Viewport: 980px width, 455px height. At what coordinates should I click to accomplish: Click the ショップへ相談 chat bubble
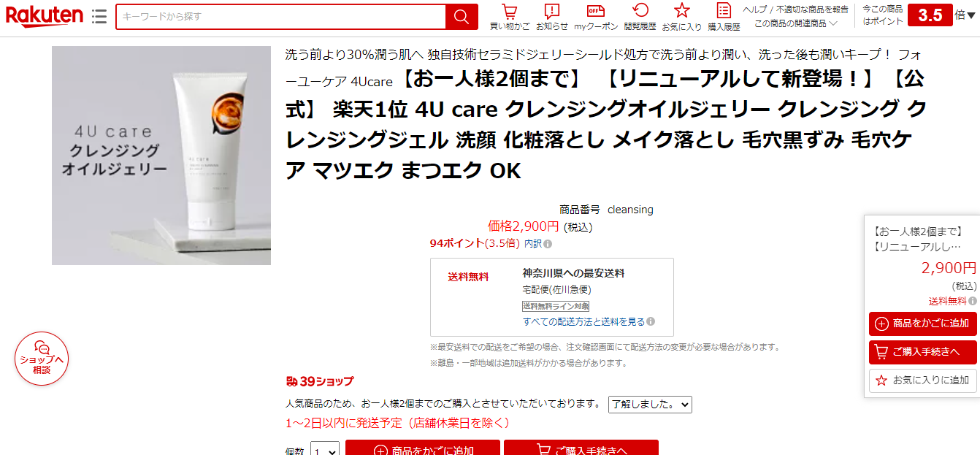[x=42, y=359]
